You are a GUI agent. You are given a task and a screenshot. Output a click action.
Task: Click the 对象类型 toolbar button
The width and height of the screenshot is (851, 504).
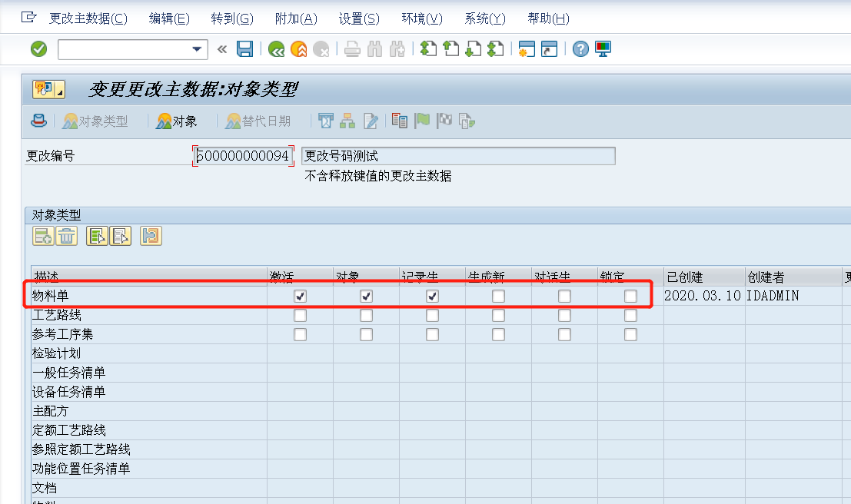[x=95, y=121]
